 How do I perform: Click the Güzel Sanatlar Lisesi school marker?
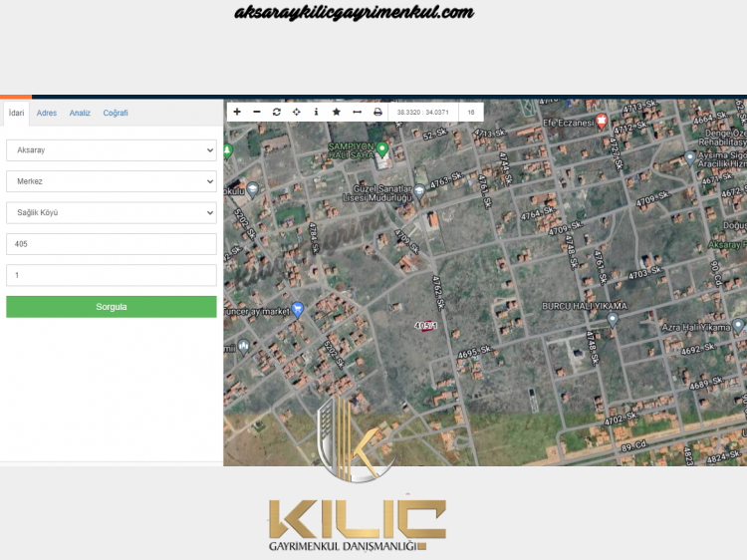point(419,191)
